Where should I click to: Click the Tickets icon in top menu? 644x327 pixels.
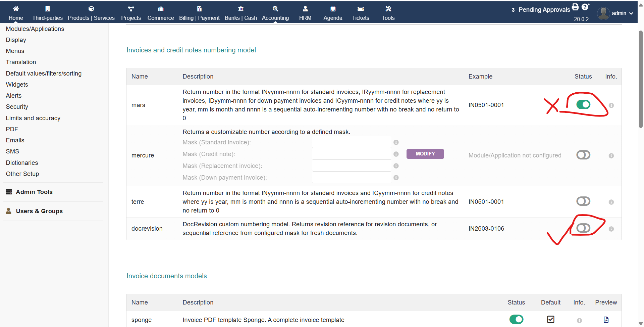tap(361, 9)
